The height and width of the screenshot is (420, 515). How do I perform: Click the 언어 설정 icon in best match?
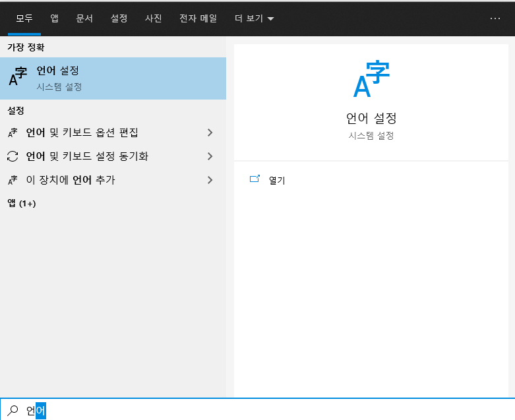(18, 76)
